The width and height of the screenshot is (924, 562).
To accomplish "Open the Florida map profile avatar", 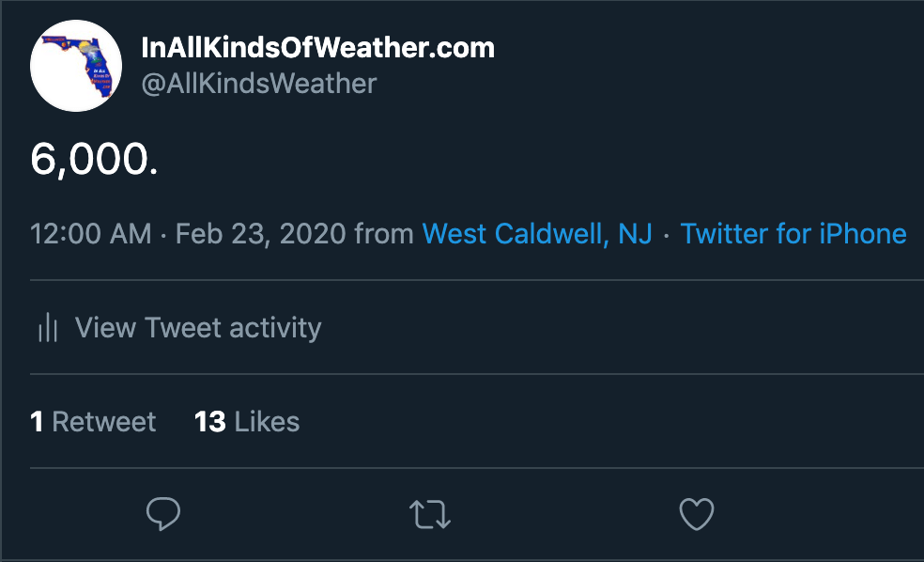I will pyautogui.click(x=76, y=66).
